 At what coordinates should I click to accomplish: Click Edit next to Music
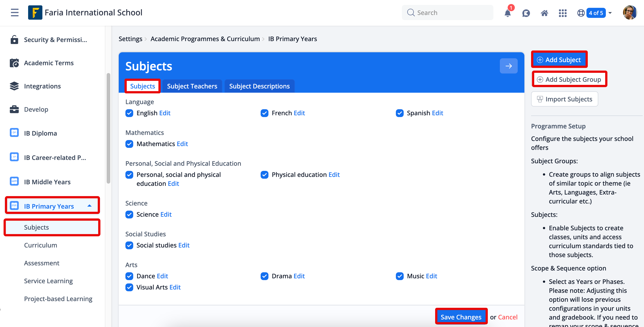point(431,276)
